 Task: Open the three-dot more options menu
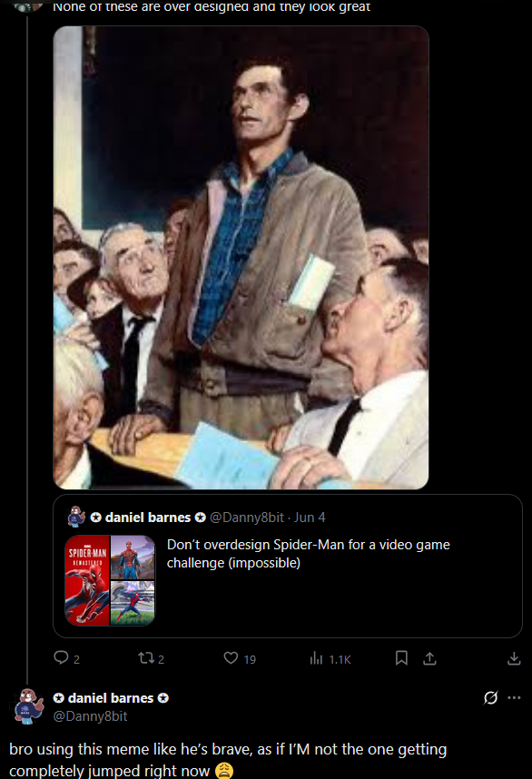(x=514, y=698)
